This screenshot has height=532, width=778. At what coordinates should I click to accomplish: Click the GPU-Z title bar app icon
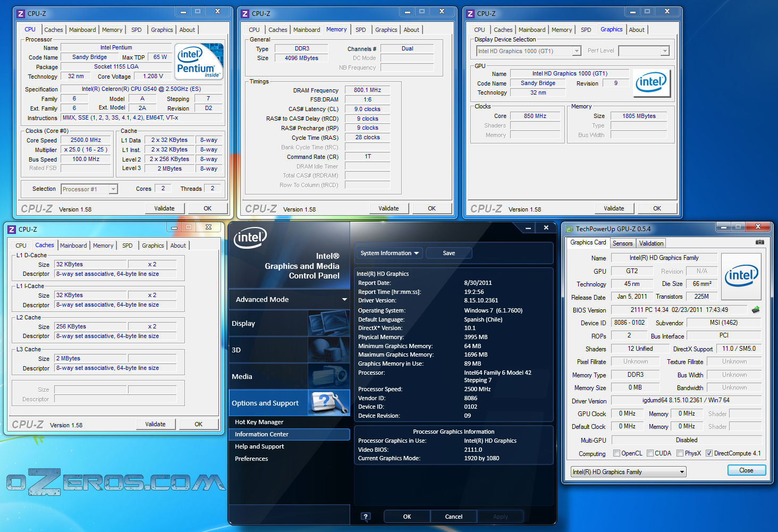[x=570, y=229]
